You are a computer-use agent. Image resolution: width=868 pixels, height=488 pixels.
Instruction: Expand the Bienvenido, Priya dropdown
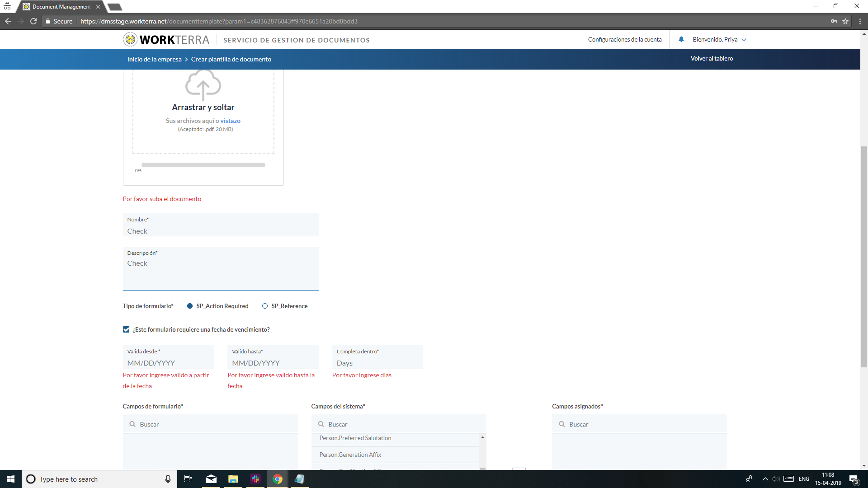[719, 39]
